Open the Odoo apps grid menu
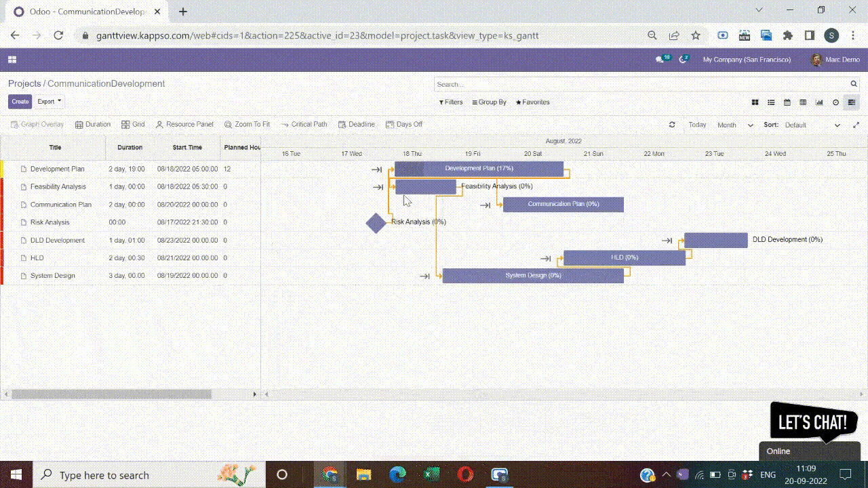Screen dimensions: 868x488 pos(12,60)
